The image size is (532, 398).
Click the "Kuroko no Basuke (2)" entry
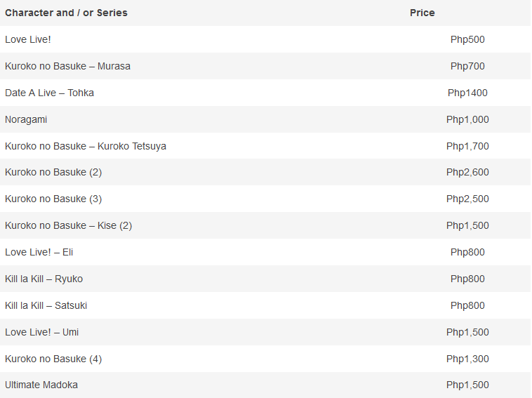[x=53, y=172]
